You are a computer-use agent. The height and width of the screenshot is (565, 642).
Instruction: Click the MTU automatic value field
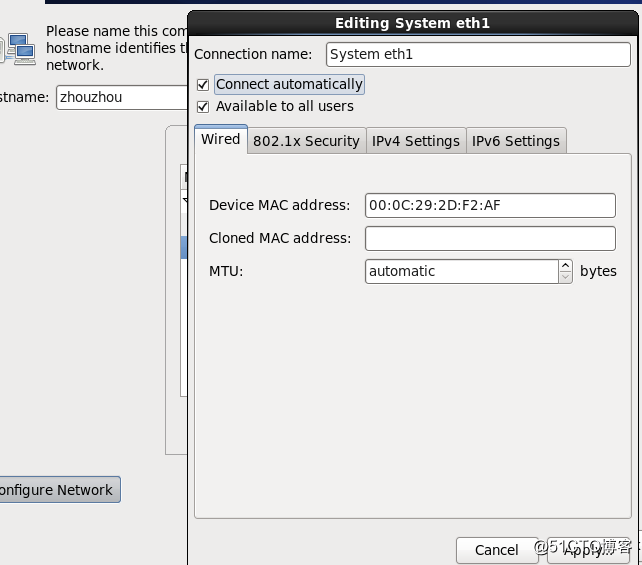pyautogui.click(x=462, y=271)
